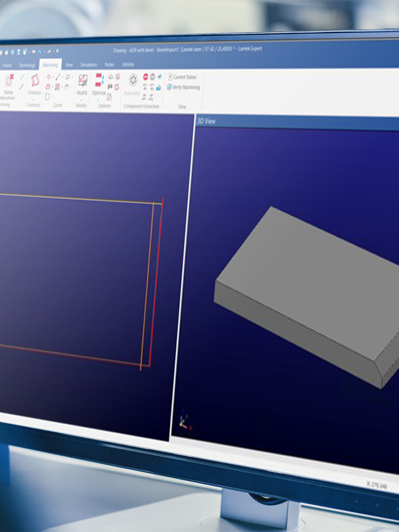Click the XYZ axis indicator in 3D View
The image size is (399, 532).
coord(184,421)
